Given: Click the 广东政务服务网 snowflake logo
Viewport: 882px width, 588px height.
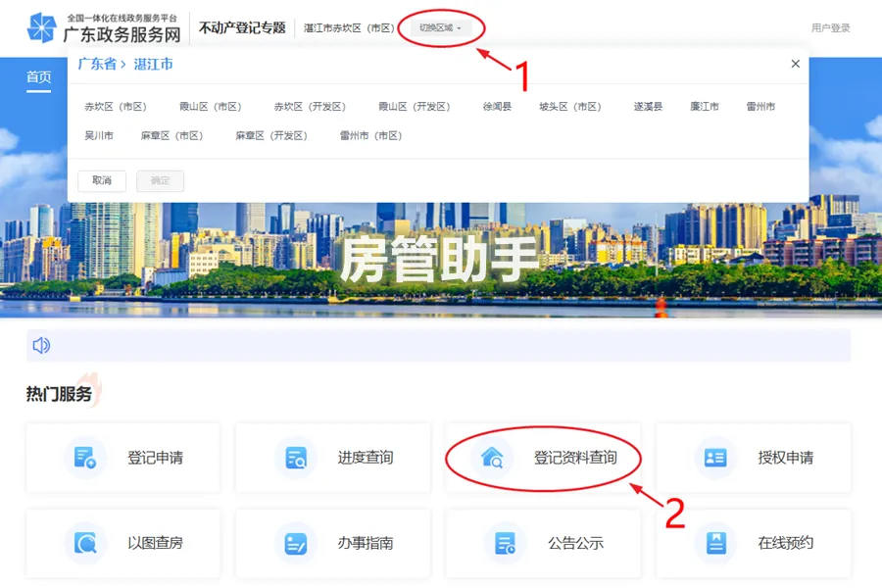Looking at the screenshot, I should pyautogui.click(x=41, y=28).
